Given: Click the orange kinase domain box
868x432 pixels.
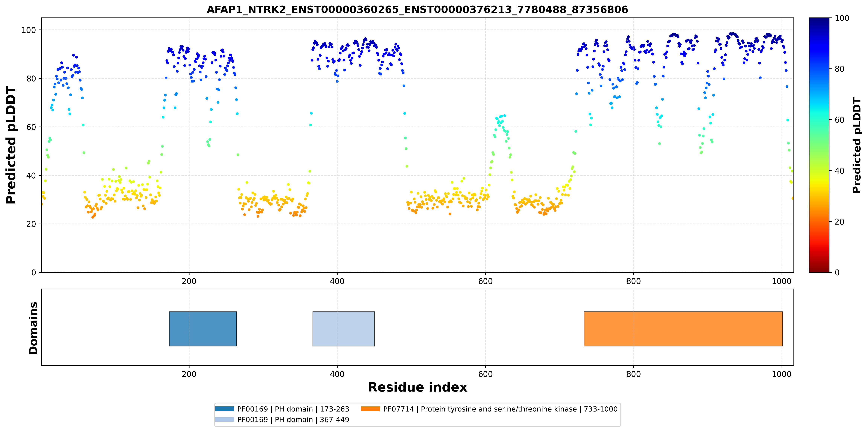Looking at the screenshot, I should (x=683, y=329).
